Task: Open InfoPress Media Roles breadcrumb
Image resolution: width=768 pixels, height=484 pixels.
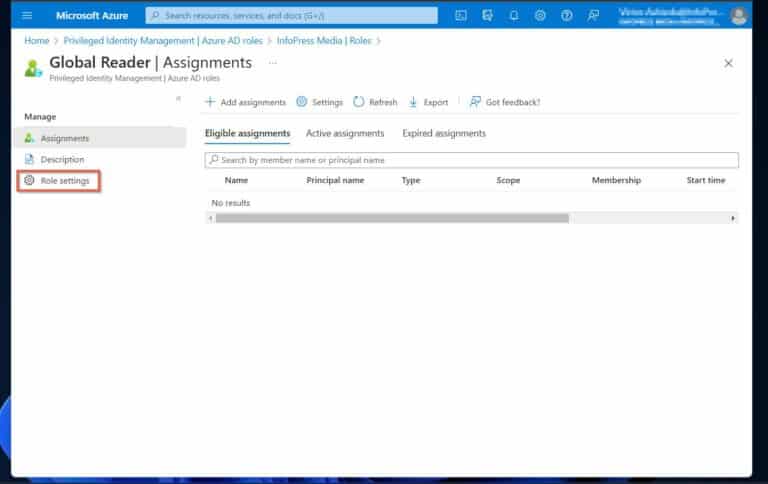Action: (x=324, y=41)
